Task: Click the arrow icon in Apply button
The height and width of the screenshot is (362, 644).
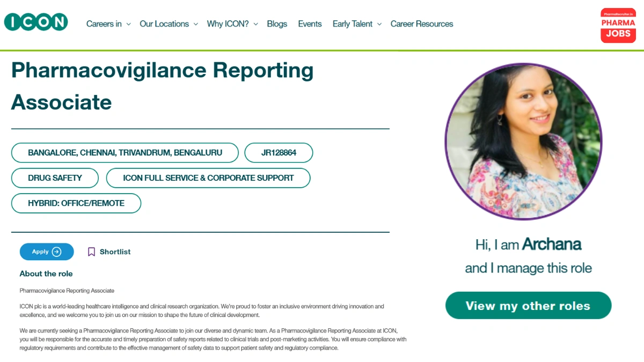Action: click(x=57, y=252)
